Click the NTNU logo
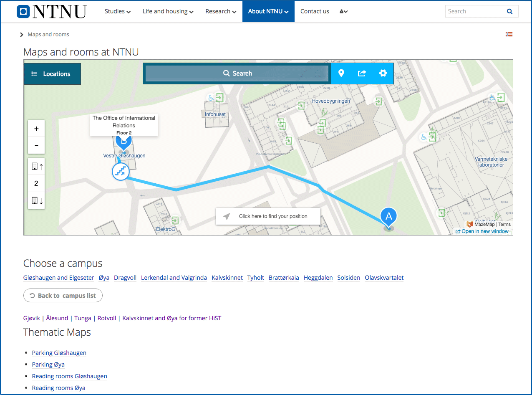Image resolution: width=532 pixels, height=395 pixels. [x=51, y=11]
